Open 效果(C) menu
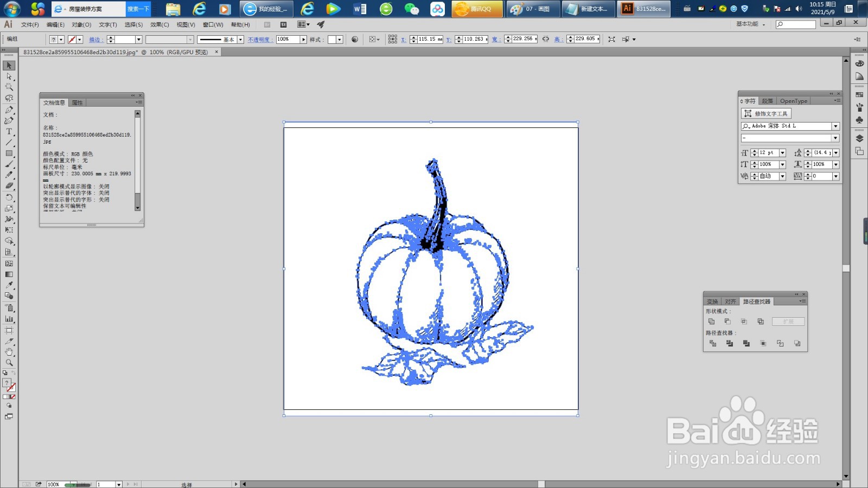 point(159,24)
